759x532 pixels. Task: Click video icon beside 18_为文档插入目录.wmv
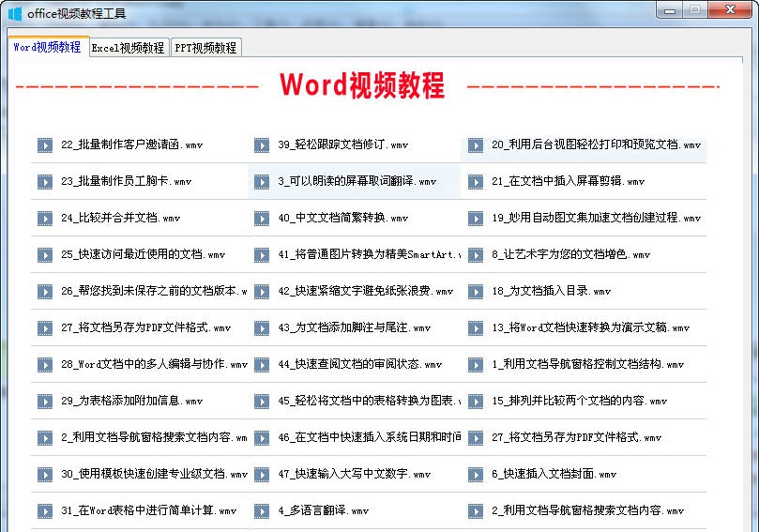476,292
